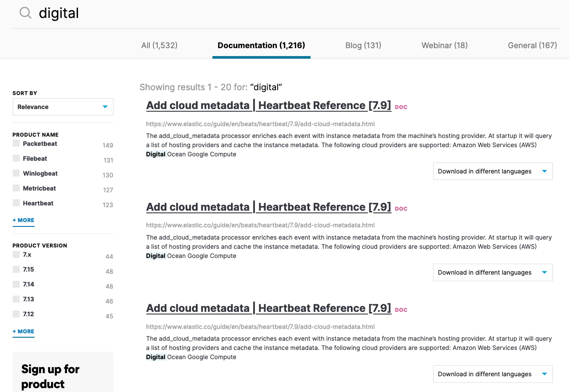Expand + MORE under Product Version
The image size is (569, 392).
23,332
